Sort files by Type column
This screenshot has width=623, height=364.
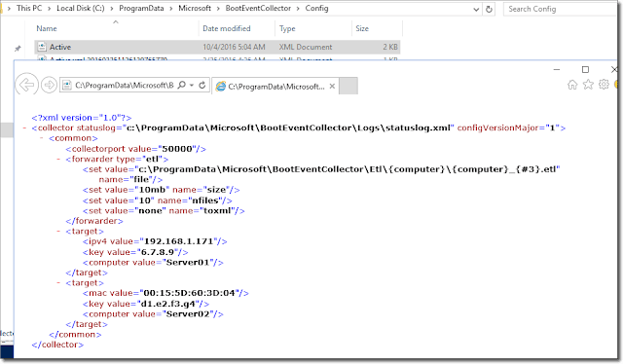coord(287,28)
